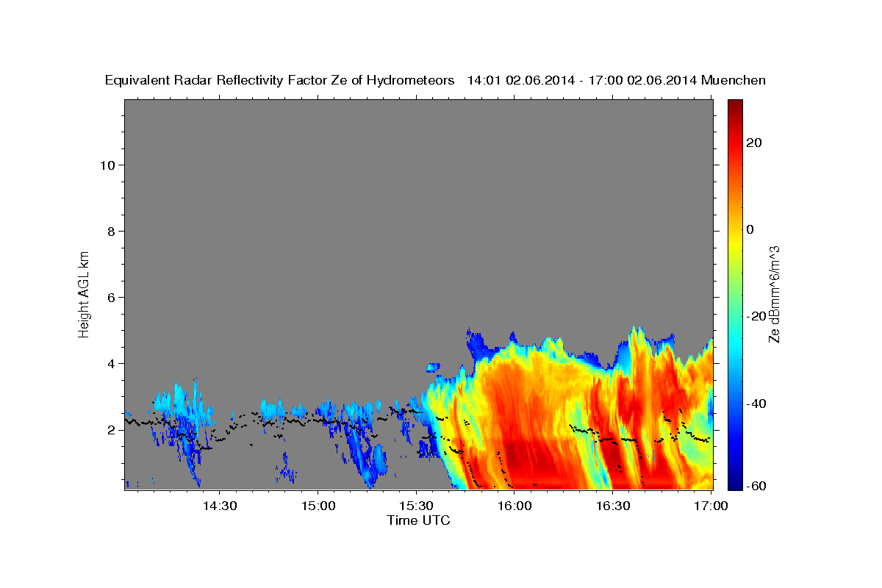Click the '15:30' time tick label
The height and width of the screenshot is (588, 882).
pos(416,506)
